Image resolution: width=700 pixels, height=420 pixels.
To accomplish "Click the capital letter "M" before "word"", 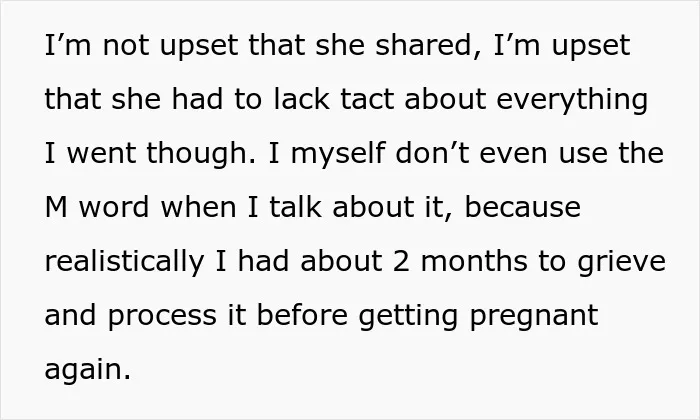I will (x=56, y=207).
